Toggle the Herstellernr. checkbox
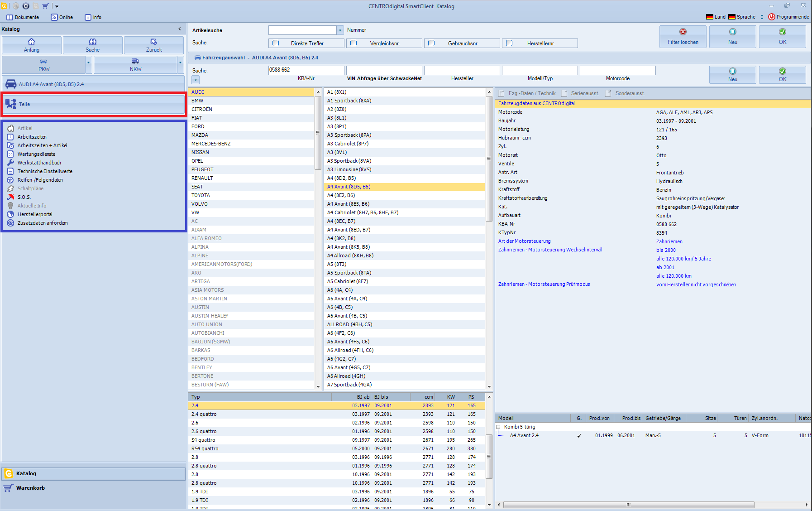 pos(509,43)
